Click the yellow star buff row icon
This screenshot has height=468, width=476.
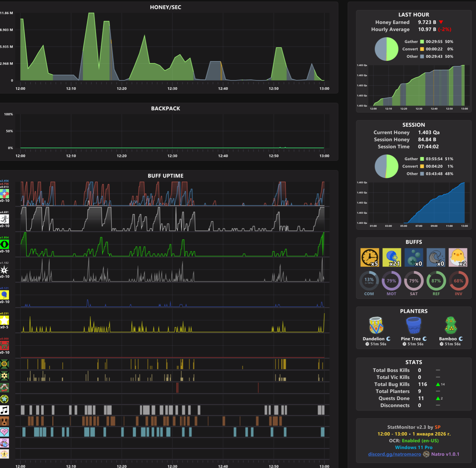point(4,320)
